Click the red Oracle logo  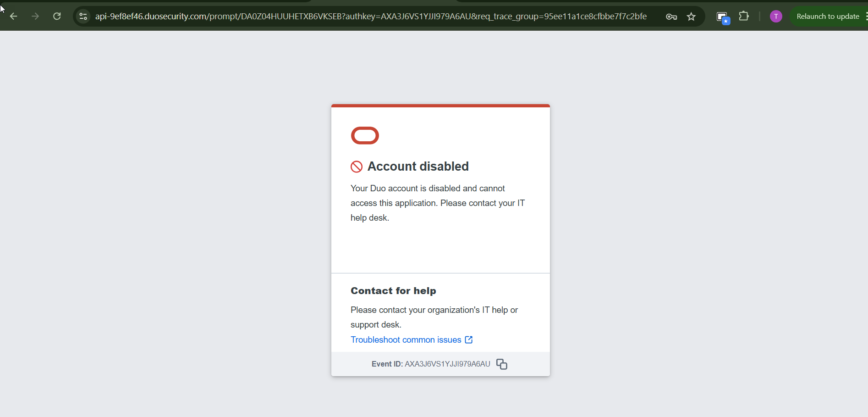[365, 135]
